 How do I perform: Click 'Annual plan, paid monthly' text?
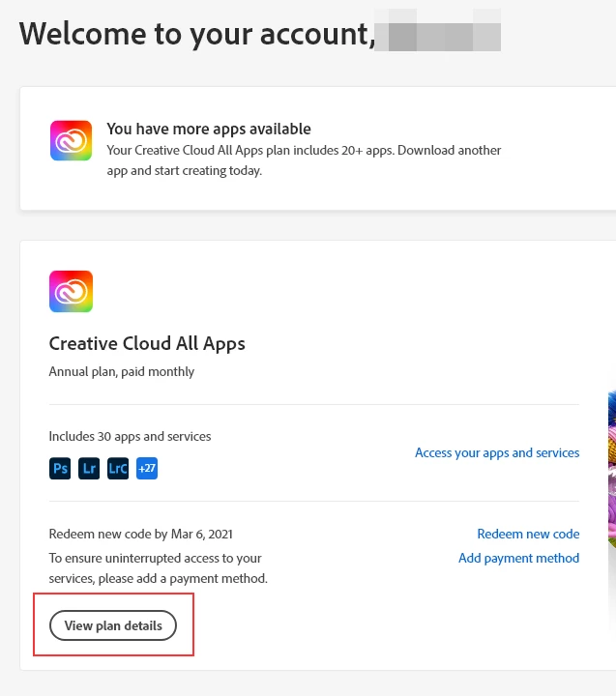pyautogui.click(x=122, y=371)
